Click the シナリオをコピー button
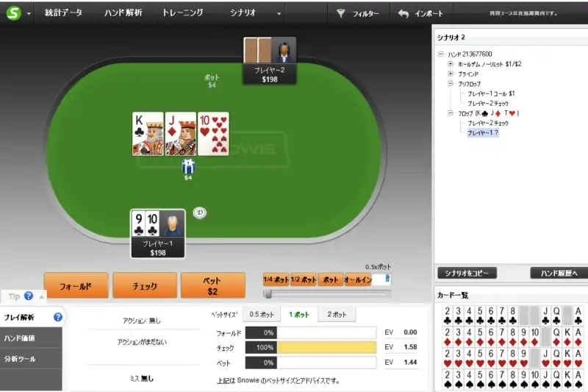Screen dimensions: 588x392 tap(467, 273)
